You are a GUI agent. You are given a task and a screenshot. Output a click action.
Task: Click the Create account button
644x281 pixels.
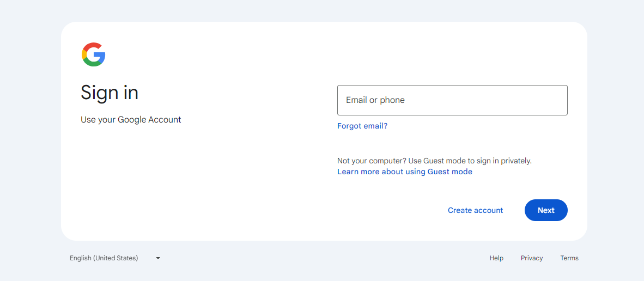(x=475, y=210)
